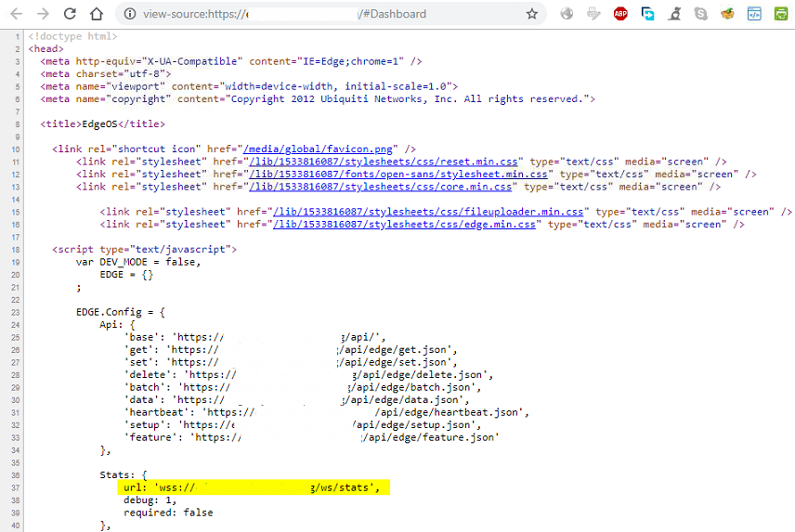
Task: Click the 'required: false' line
Action: click(x=168, y=513)
